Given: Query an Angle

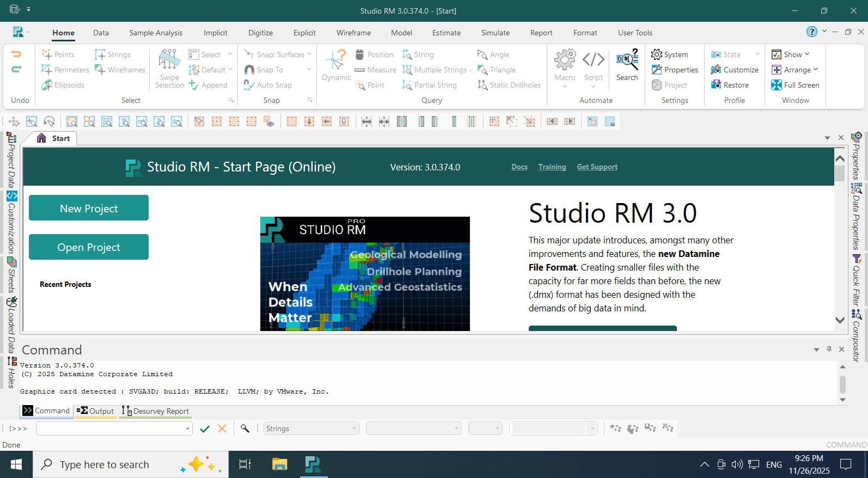Looking at the screenshot, I should pyautogui.click(x=493, y=54).
